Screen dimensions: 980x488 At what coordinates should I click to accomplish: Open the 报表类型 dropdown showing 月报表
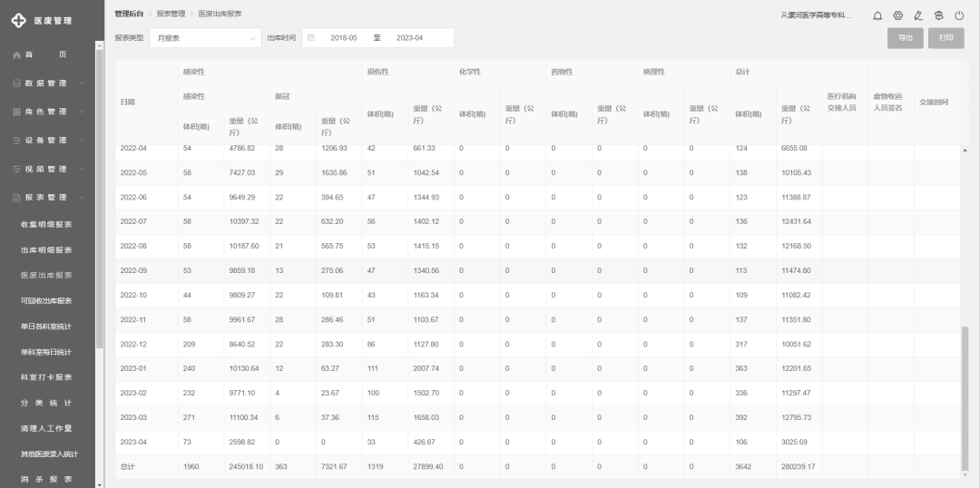205,38
